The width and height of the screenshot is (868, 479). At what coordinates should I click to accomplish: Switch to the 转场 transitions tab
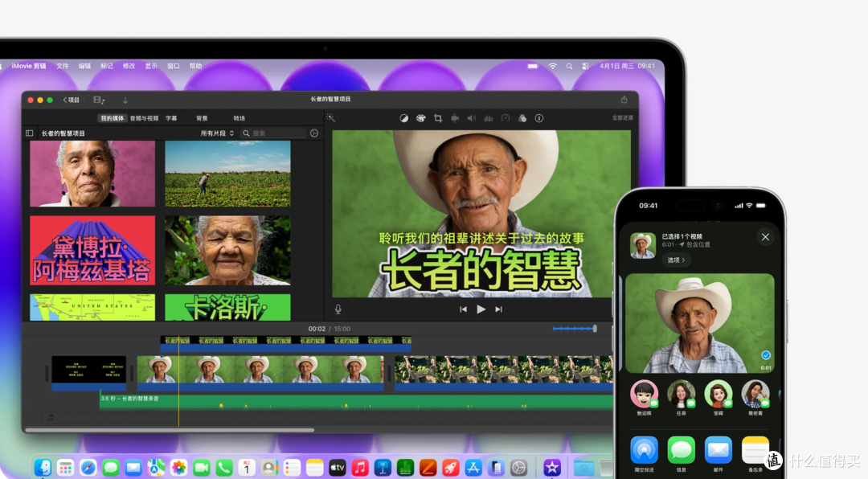coord(240,118)
